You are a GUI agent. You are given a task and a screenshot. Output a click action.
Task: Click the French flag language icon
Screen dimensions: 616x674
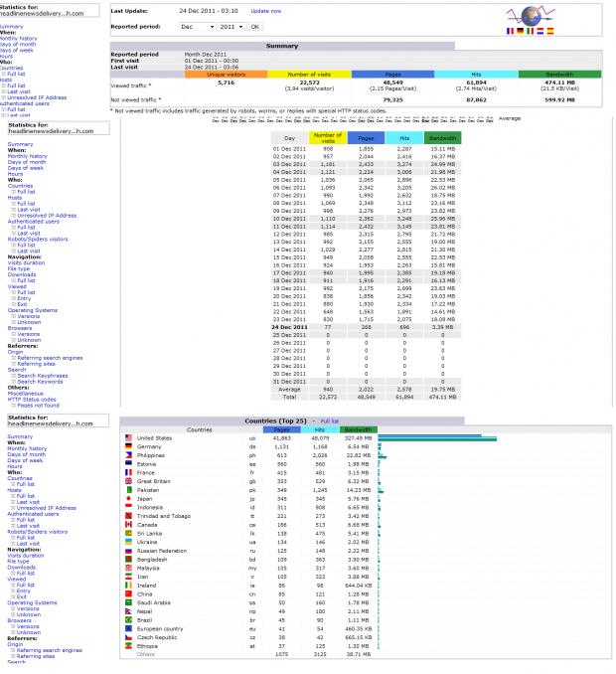510,31
